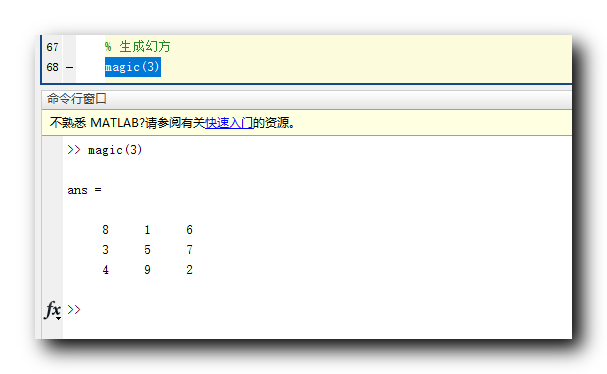Click matrix value 1 in first row
This screenshot has width=607, height=374.
pos(147,230)
